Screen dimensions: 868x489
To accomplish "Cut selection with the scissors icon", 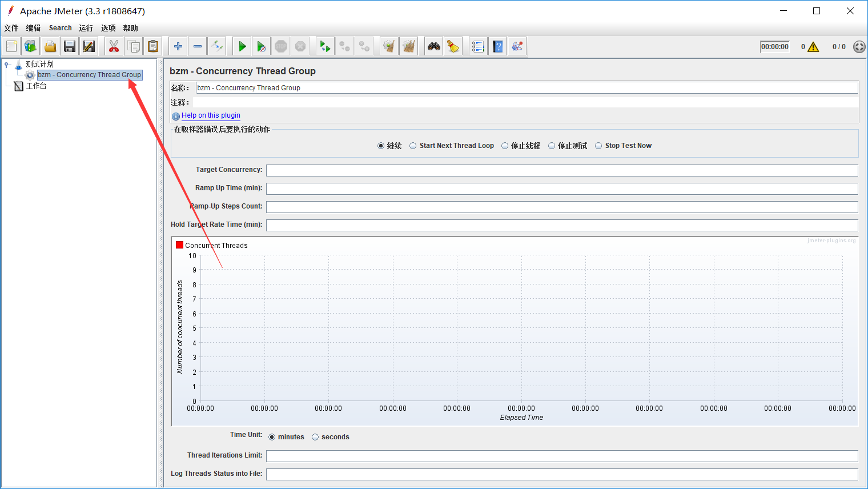I will 114,46.
